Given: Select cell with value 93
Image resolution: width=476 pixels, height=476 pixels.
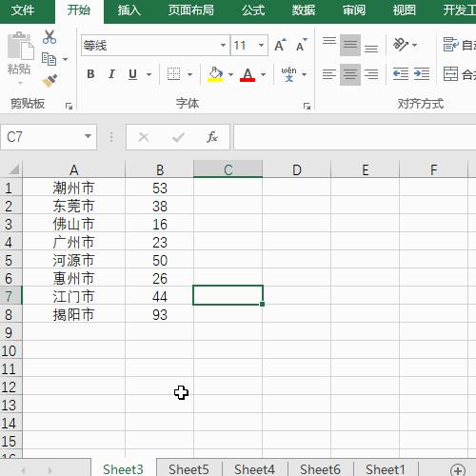Looking at the screenshot, I should [159, 314].
